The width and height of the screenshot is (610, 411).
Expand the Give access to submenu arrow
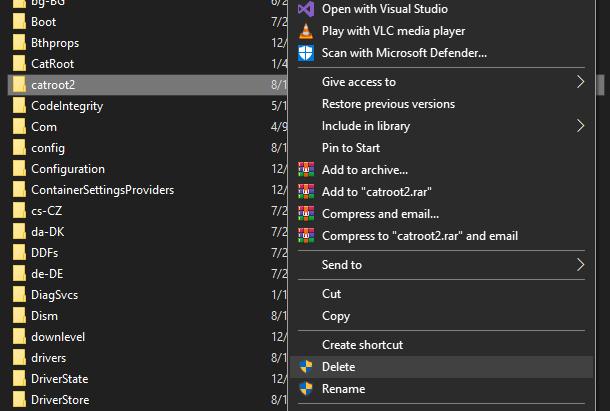tap(580, 82)
